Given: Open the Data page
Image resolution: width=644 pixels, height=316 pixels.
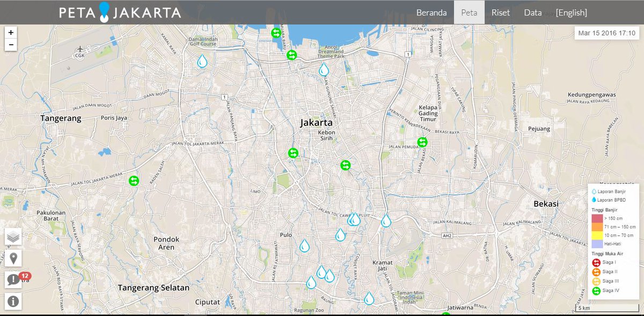Looking at the screenshot, I should 533,12.
